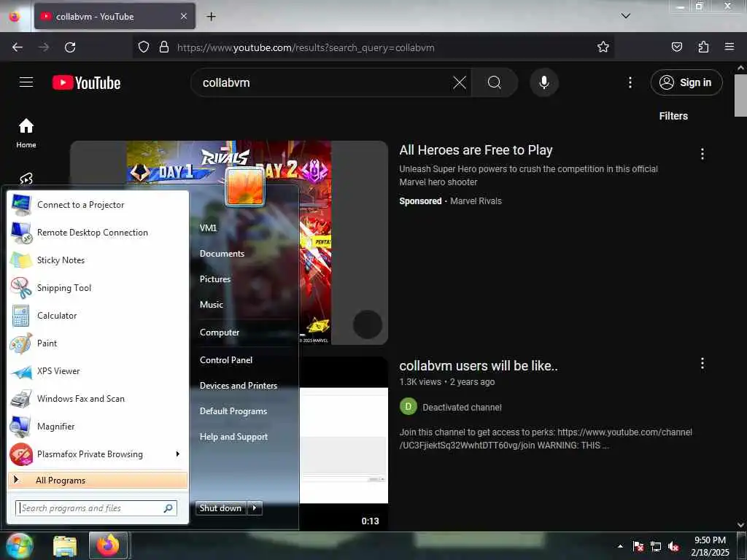Image resolution: width=747 pixels, height=560 pixels.
Task: Open Default Programs
Action: pos(233,411)
